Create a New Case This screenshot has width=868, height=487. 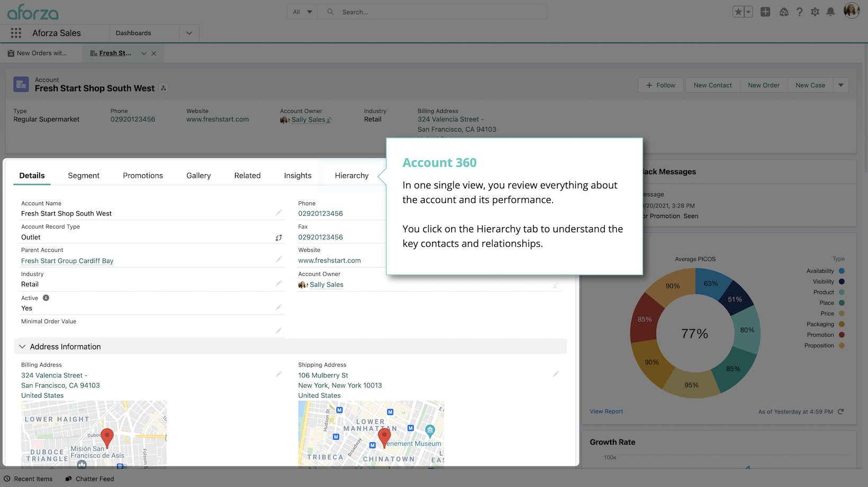810,85
